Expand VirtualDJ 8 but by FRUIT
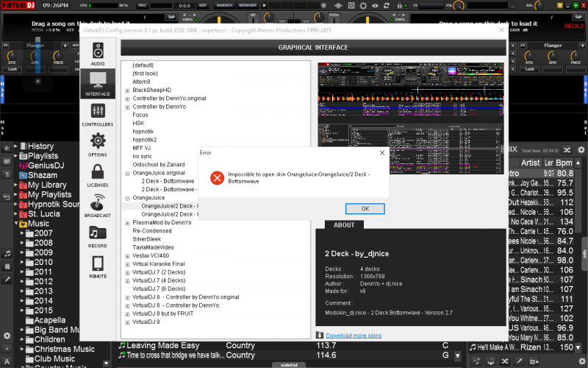The height and width of the screenshot is (368, 588). coord(127,314)
